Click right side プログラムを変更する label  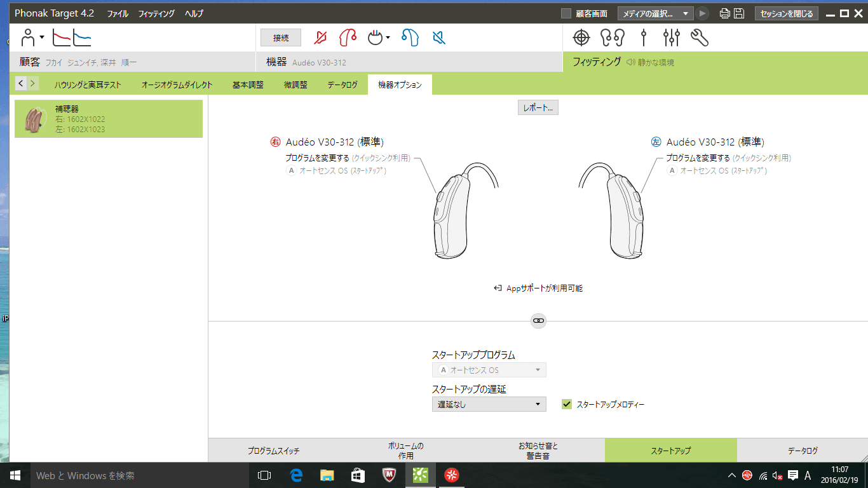(x=317, y=158)
